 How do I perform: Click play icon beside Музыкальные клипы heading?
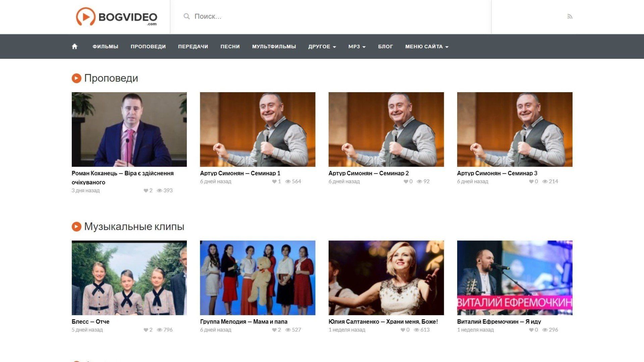pyautogui.click(x=76, y=227)
